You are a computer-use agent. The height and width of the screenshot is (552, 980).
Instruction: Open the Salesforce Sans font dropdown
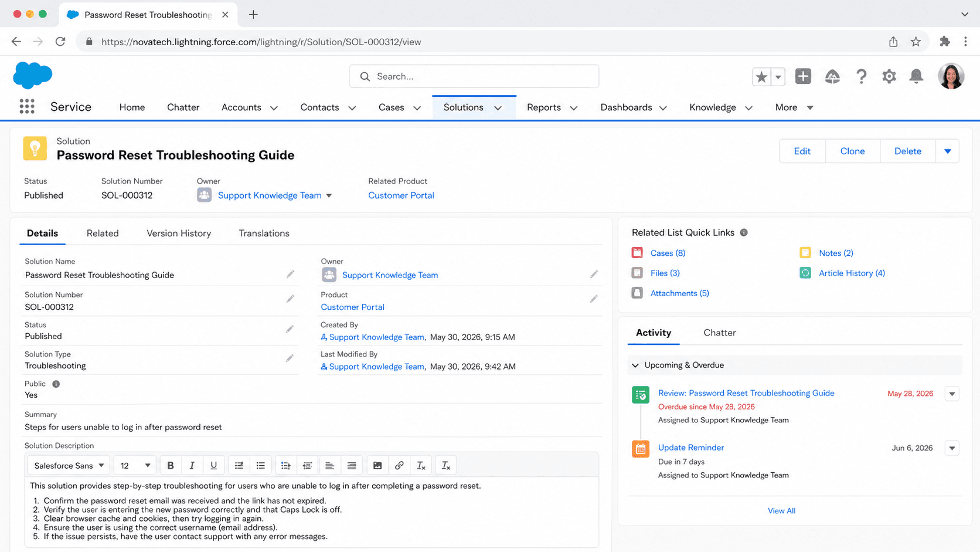[x=69, y=465]
